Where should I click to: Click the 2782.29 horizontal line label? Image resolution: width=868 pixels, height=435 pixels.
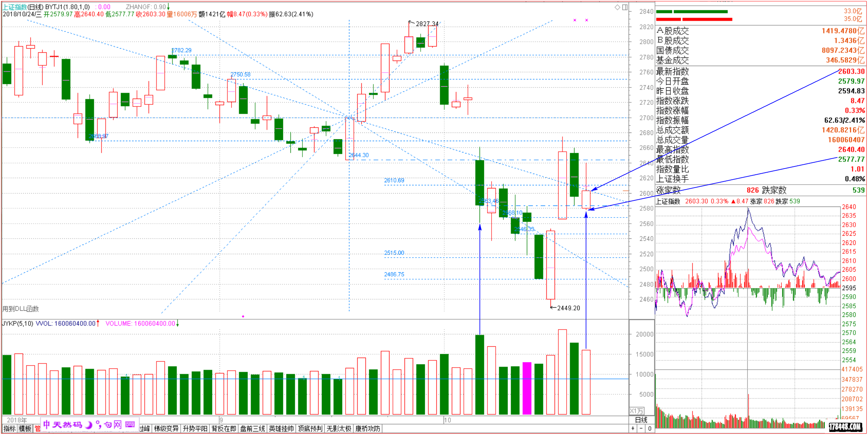click(181, 50)
